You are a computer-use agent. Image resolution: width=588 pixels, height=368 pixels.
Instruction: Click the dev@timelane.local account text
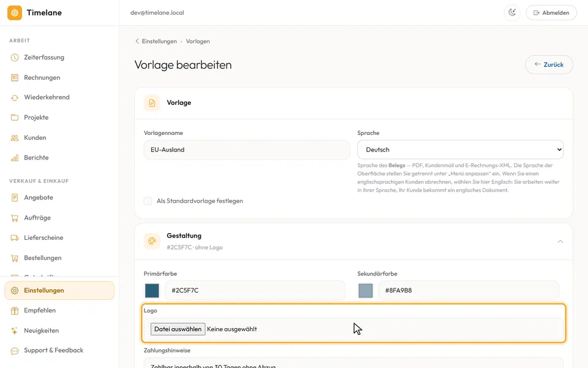pos(157,13)
